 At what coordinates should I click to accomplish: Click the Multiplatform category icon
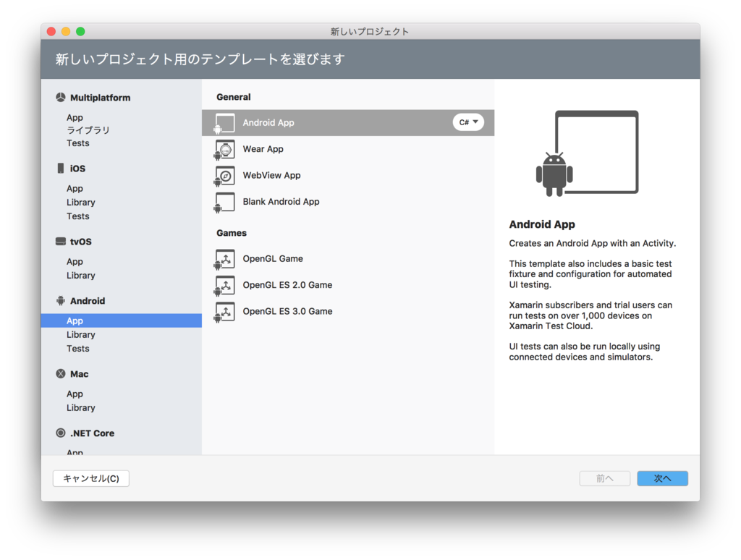coord(61,98)
